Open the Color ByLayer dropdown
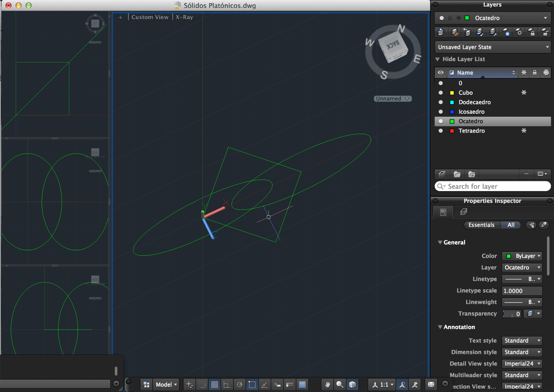The width and height of the screenshot is (554, 392). (x=522, y=256)
